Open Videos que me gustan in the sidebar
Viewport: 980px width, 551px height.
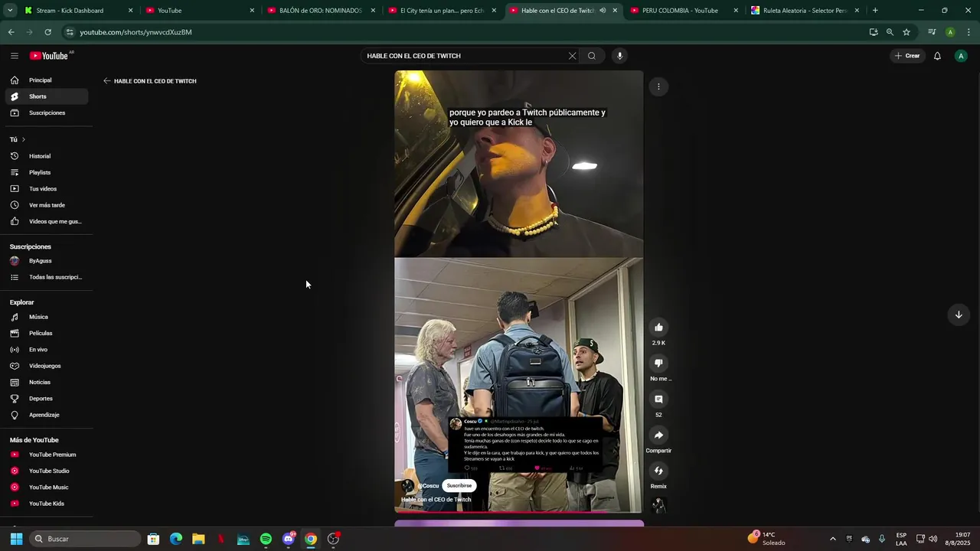coord(46,222)
